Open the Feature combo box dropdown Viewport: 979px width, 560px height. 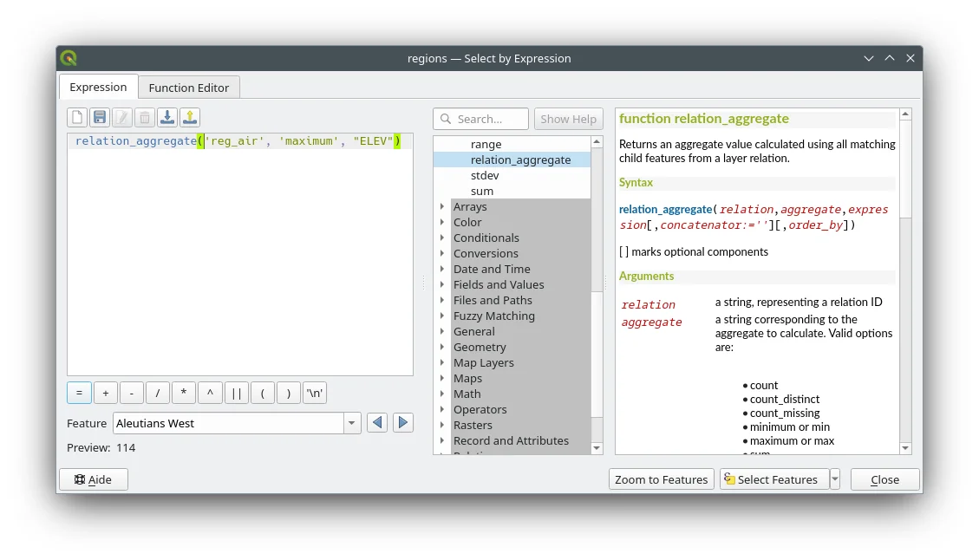point(352,423)
